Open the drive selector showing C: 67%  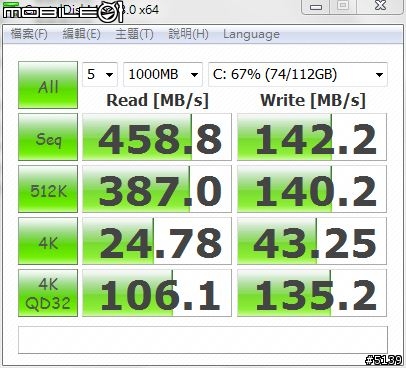(x=298, y=74)
